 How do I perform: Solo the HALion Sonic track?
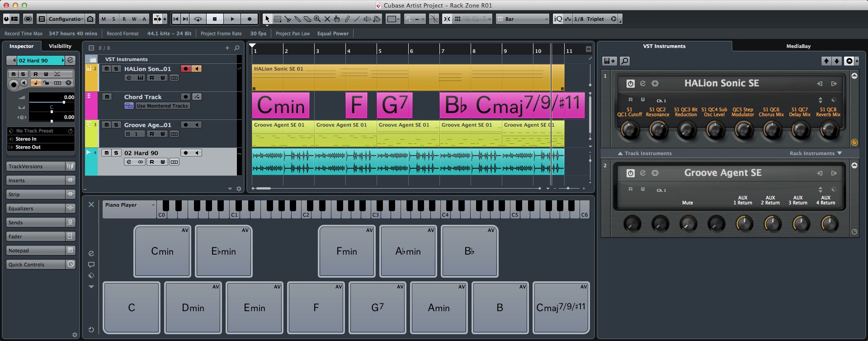click(116, 69)
